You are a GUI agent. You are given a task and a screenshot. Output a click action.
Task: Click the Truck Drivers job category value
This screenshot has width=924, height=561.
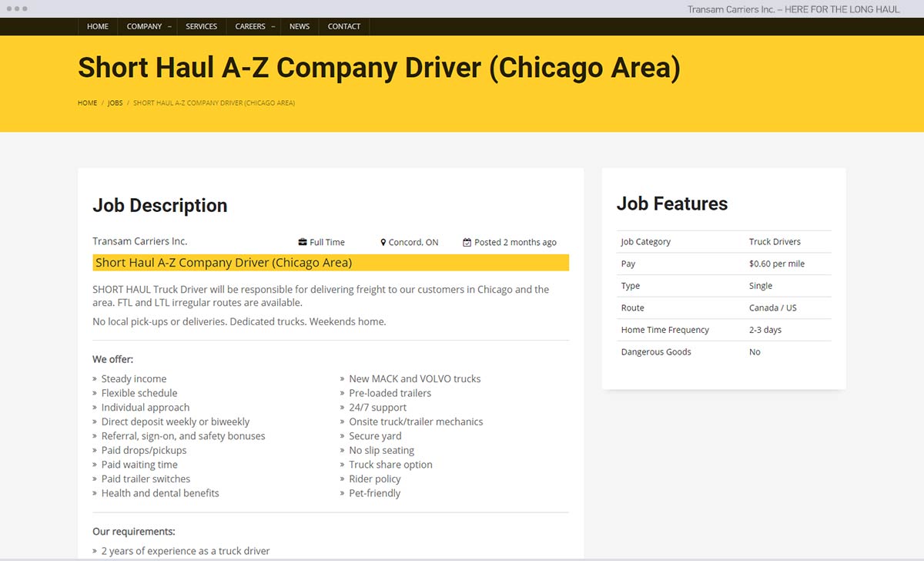775,241
